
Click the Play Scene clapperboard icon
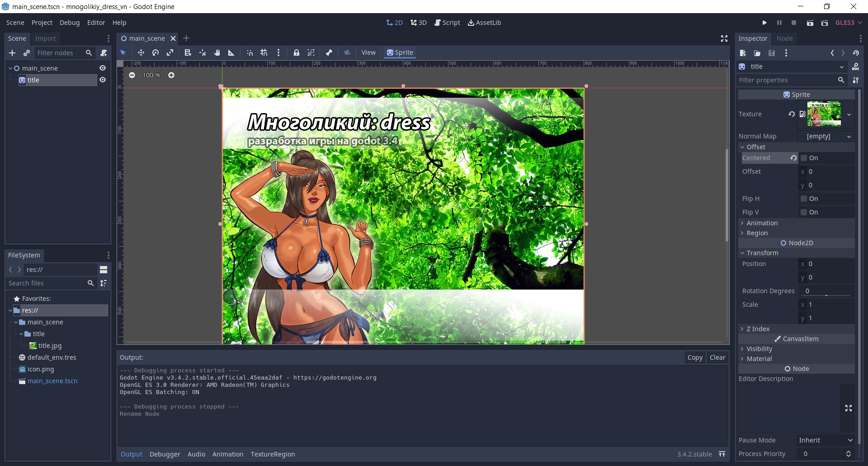coord(810,23)
